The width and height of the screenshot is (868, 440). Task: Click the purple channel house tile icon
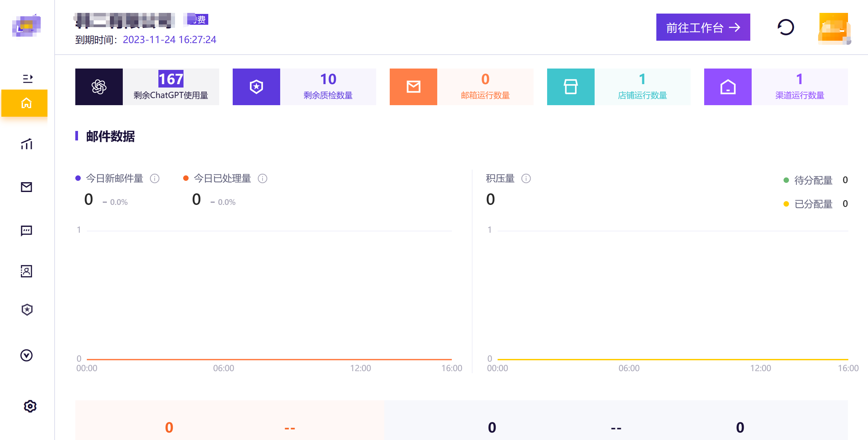728,87
